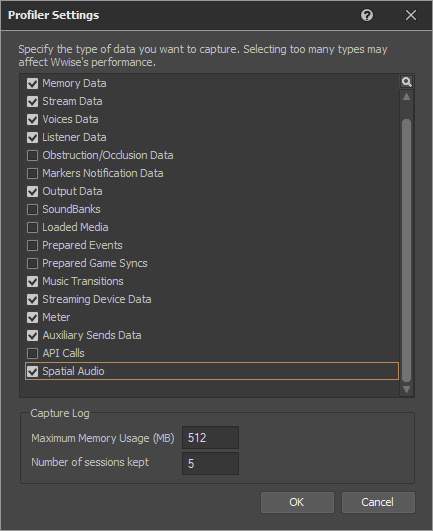
Task: Click the data list scrollbar thumb
Action: click(x=407, y=250)
